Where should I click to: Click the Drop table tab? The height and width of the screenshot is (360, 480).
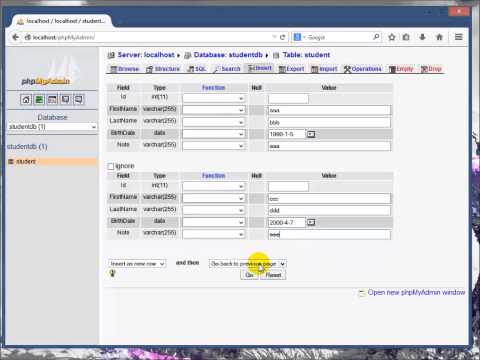coord(431,69)
